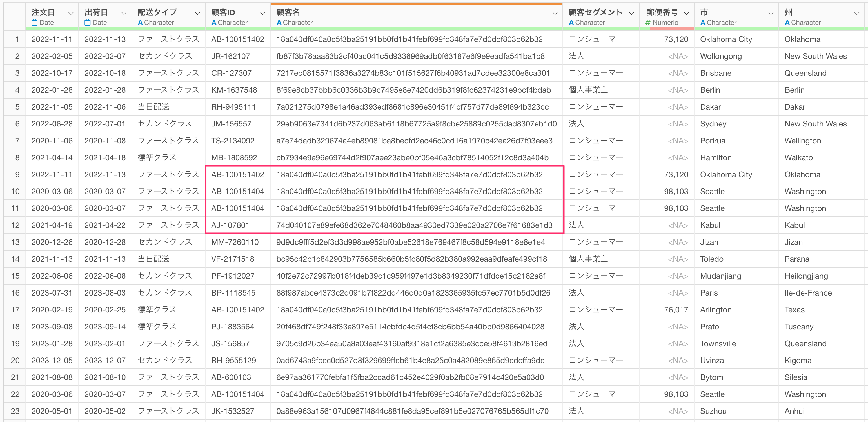Click Date type icon under 出荷日 header
The image size is (868, 422).
(x=88, y=23)
